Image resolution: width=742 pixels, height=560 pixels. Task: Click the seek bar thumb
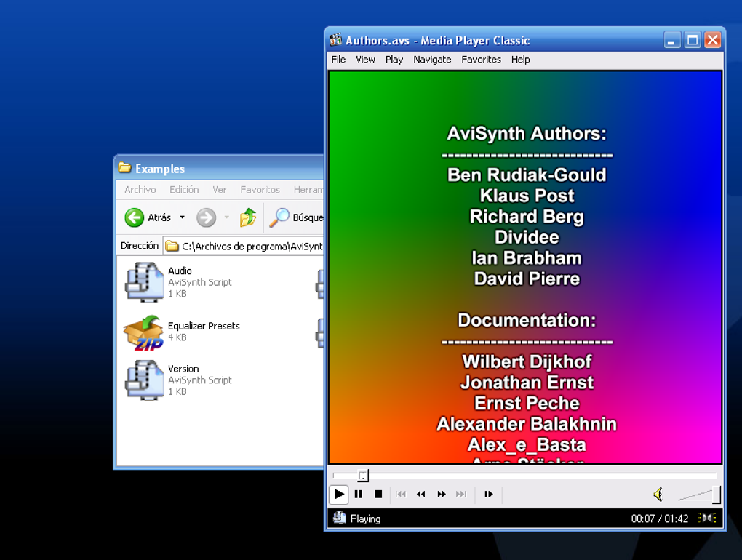coord(363,476)
